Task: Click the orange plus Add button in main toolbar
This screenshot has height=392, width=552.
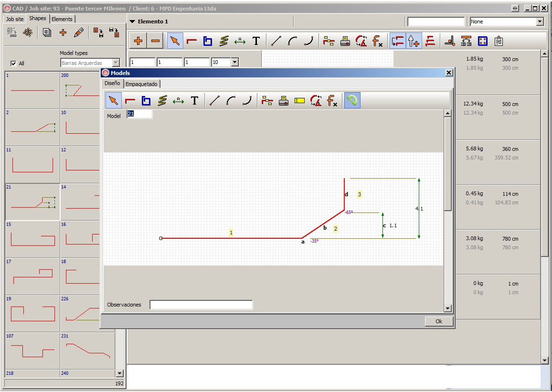Action: (138, 41)
